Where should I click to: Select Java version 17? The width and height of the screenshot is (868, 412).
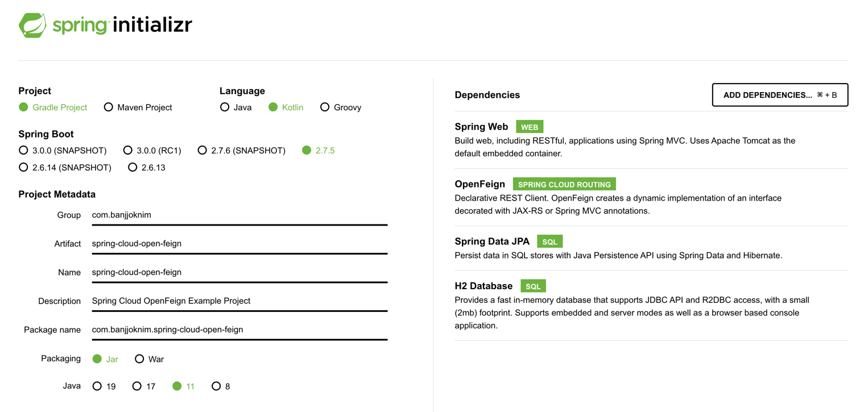137,386
